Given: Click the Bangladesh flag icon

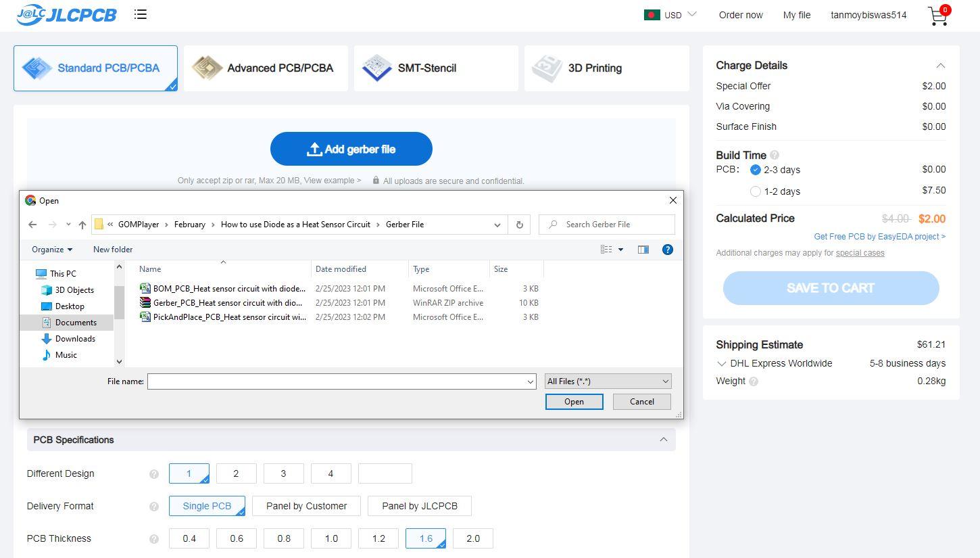Looking at the screenshot, I should tap(652, 15).
